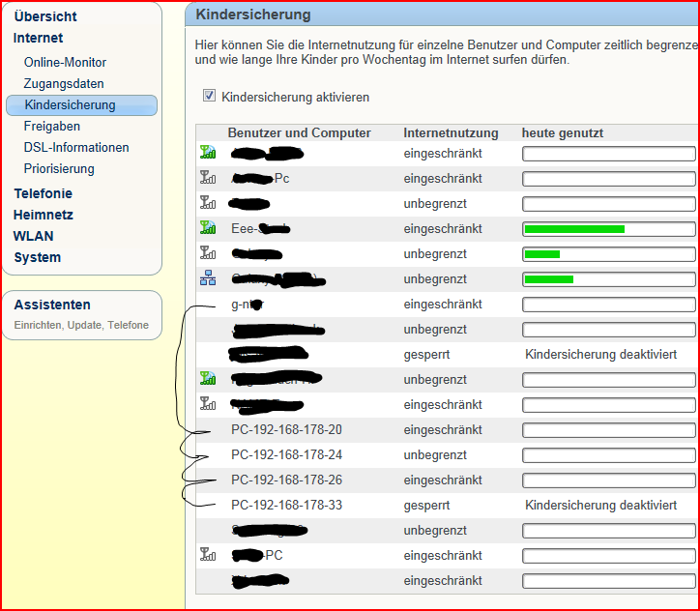Click the grey WLAN icon in the last row ending in -PC
700x611 pixels.
[208, 555]
